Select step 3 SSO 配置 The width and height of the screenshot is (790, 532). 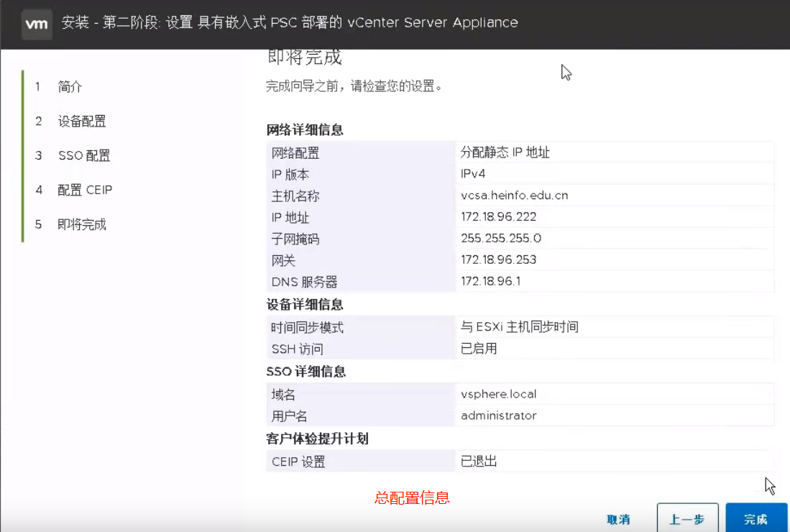[83, 155]
